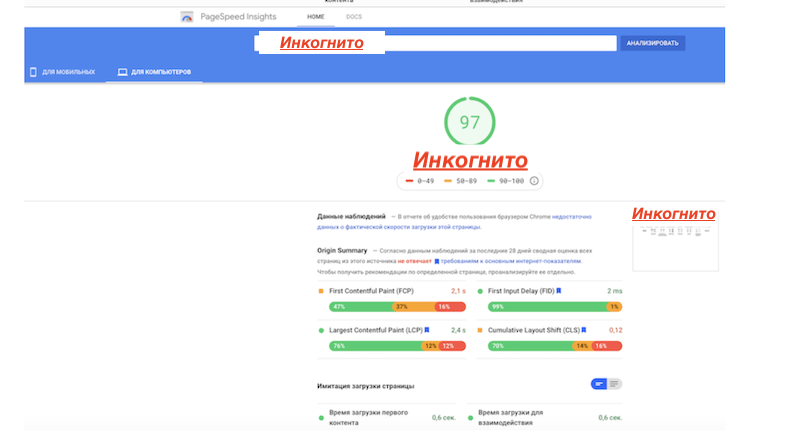The height and width of the screenshot is (441, 800).
Task: Click the laptop computer icon
Action: 122,72
